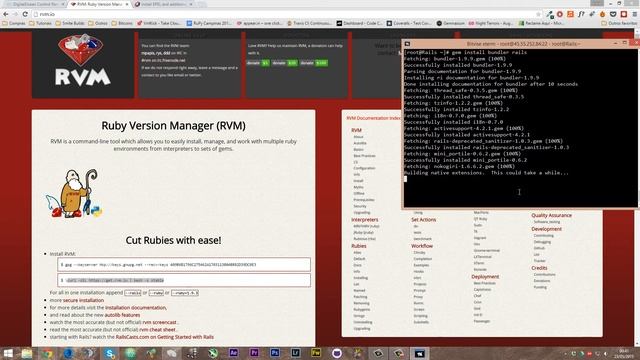640x360 pixels.
Task: Open the Dashboard Code Climate bookmark
Action: [360, 23]
